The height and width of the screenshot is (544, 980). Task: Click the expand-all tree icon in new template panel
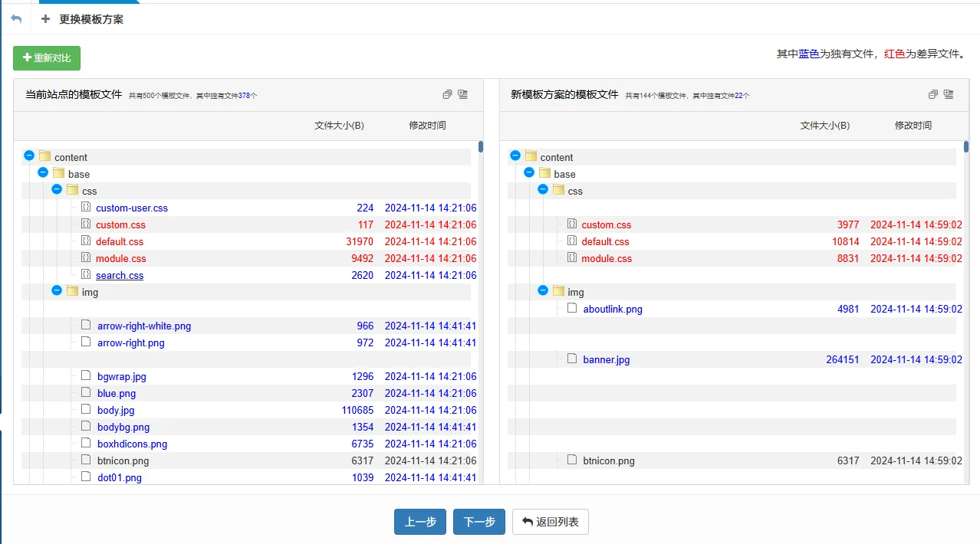pos(948,94)
